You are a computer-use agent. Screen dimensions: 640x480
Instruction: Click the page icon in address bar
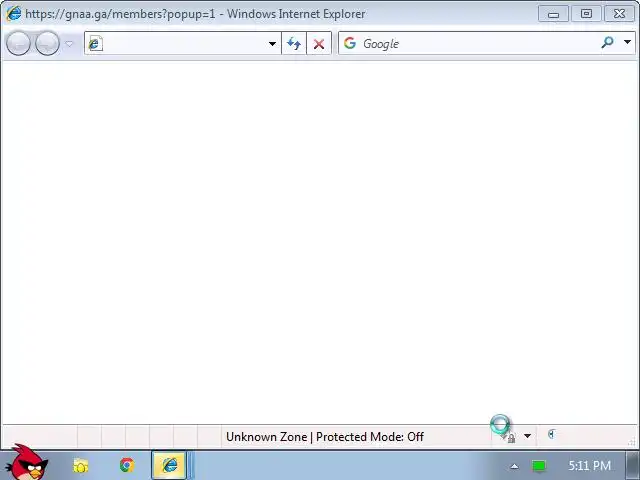[x=95, y=43]
